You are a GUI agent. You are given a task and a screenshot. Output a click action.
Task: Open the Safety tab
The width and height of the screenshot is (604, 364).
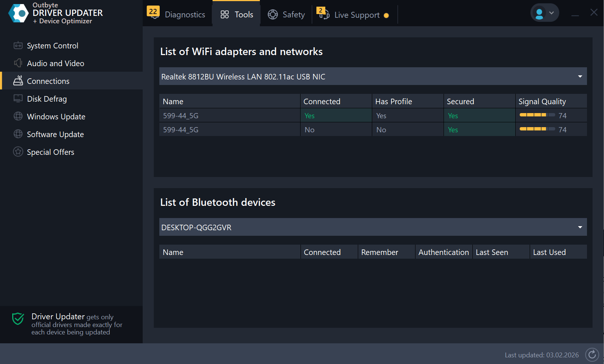coord(286,14)
